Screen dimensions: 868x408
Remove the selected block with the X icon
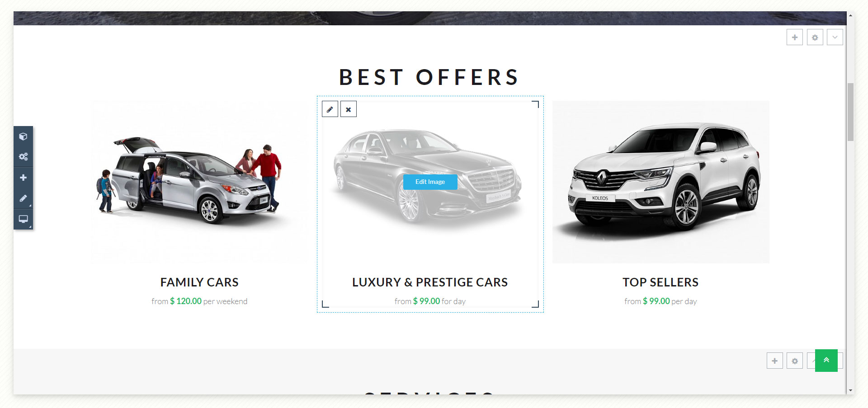[x=349, y=109]
